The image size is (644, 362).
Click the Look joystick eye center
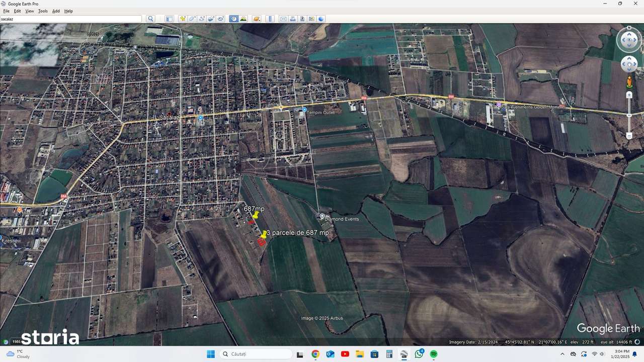point(629,40)
